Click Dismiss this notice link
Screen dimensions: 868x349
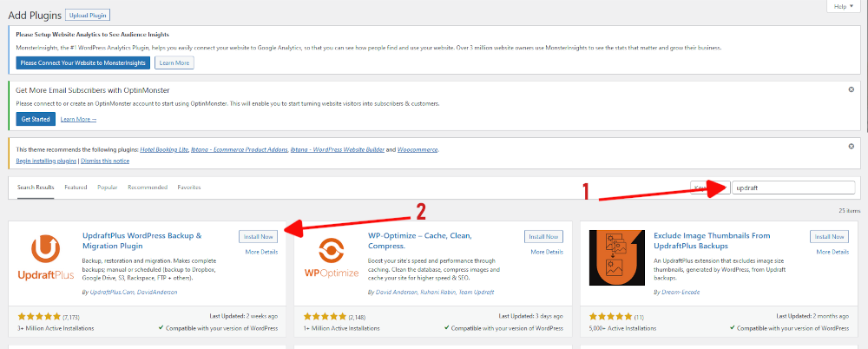105,161
